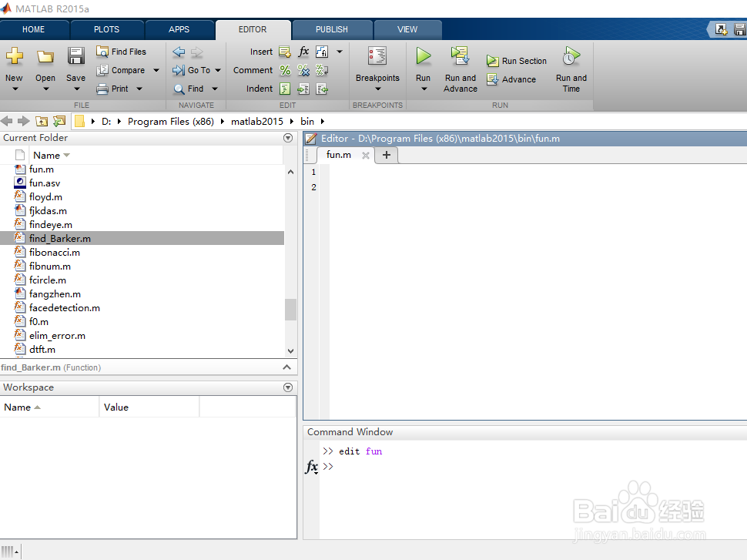The image size is (747, 560).
Task: Collapse the find_Barker.m details panel
Action: tap(286, 367)
